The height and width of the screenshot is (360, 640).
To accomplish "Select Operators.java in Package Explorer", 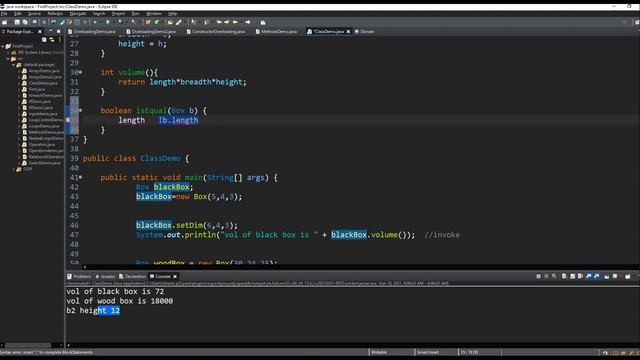I will [x=41, y=144].
